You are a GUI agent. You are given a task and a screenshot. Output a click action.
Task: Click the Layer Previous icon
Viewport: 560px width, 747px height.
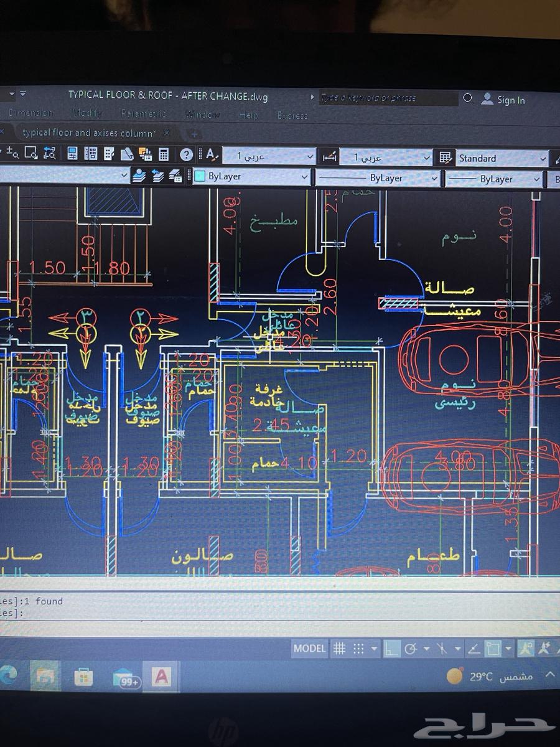(x=157, y=177)
